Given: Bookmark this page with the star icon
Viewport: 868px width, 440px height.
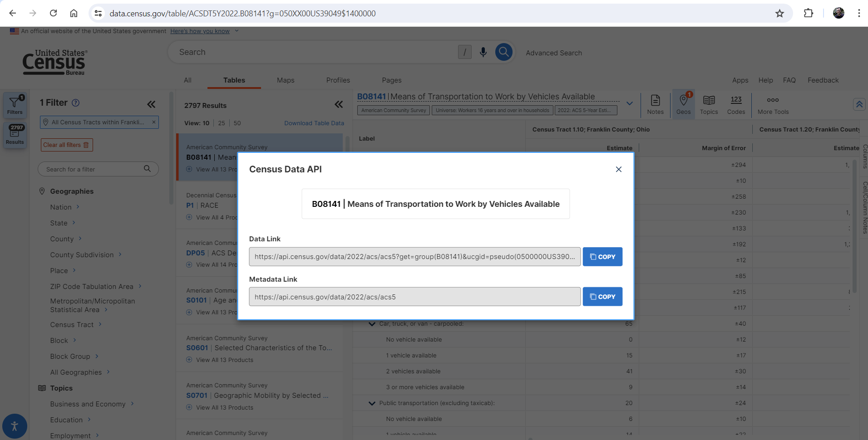Looking at the screenshot, I should point(779,13).
